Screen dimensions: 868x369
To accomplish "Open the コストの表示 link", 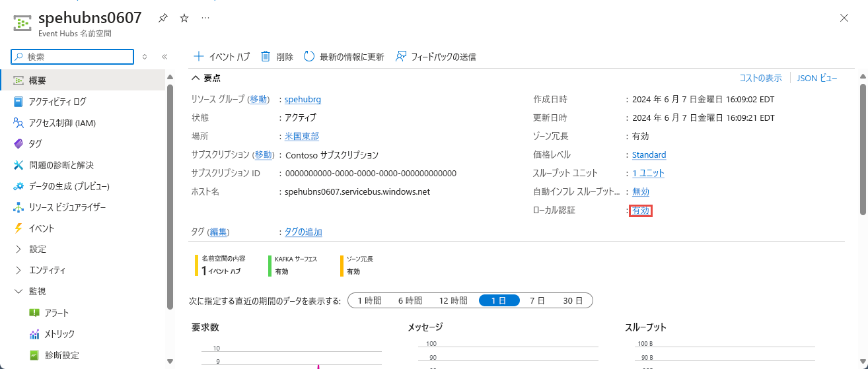I will click(760, 78).
